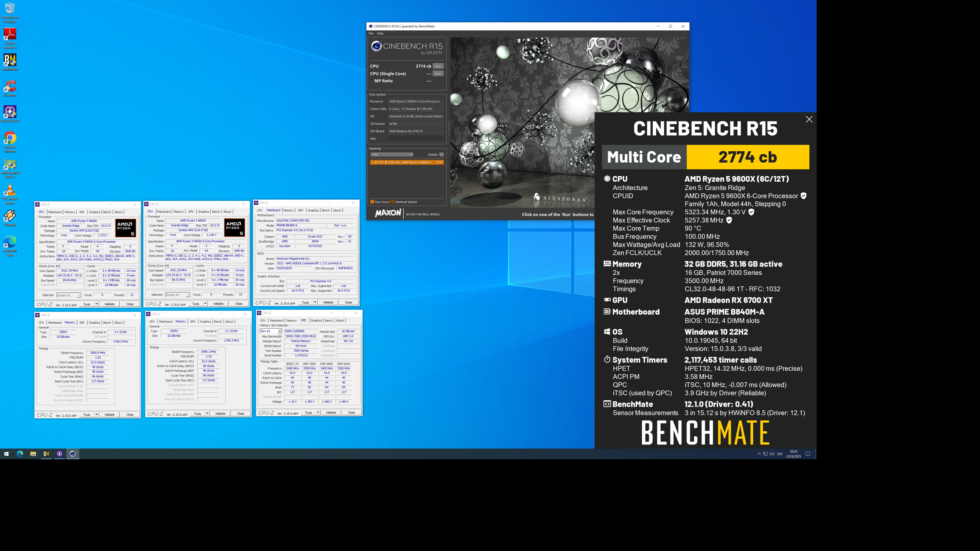Switch to CPU tab in CPU-Z Mainboard window
980x551 pixels.
coord(260,210)
